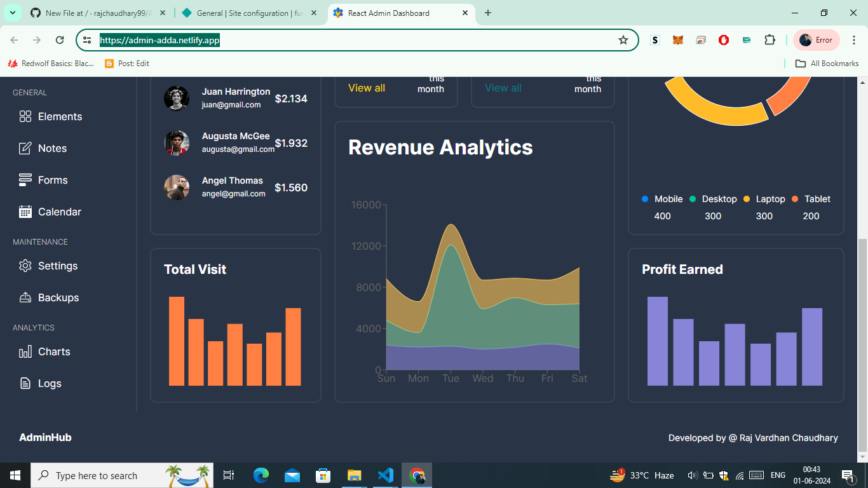
Task: Click the Settings gear icon
Action: (25, 266)
